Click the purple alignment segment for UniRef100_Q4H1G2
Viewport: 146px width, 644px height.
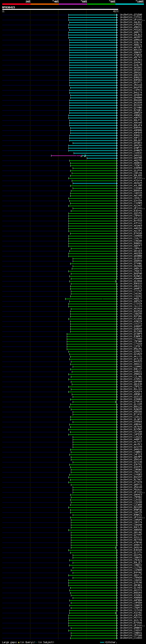click(66, 156)
